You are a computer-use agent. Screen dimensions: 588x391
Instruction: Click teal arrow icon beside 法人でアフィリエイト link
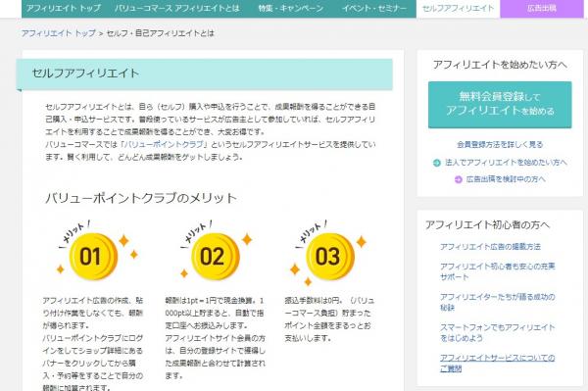coord(436,163)
